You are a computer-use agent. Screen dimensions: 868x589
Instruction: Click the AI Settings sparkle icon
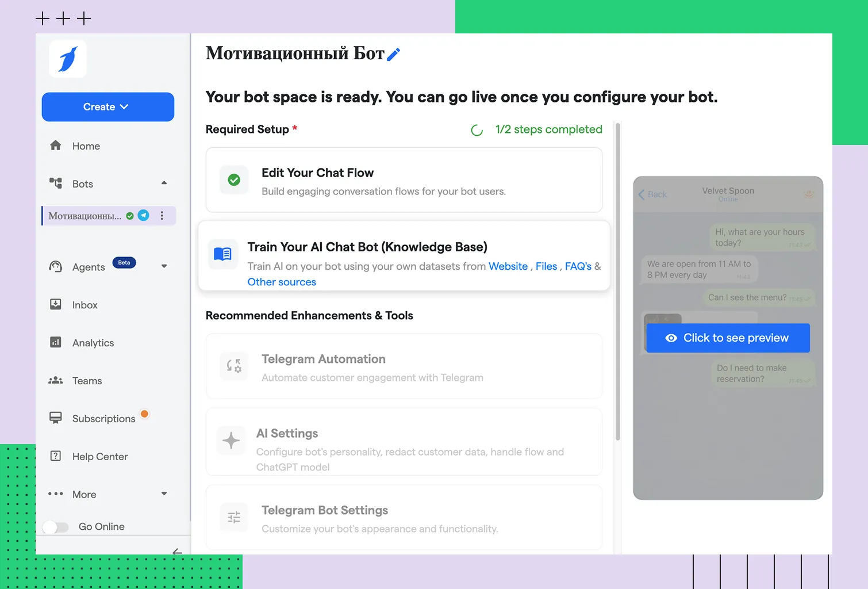(231, 441)
